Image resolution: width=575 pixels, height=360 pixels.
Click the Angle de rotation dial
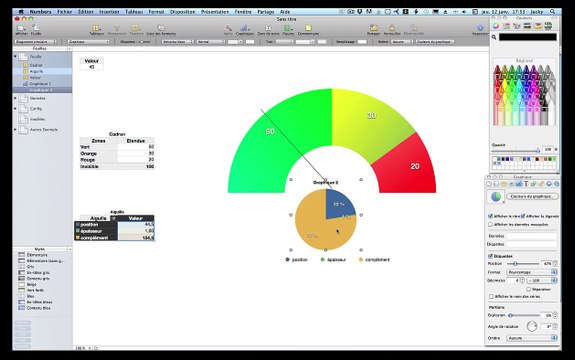(x=531, y=326)
